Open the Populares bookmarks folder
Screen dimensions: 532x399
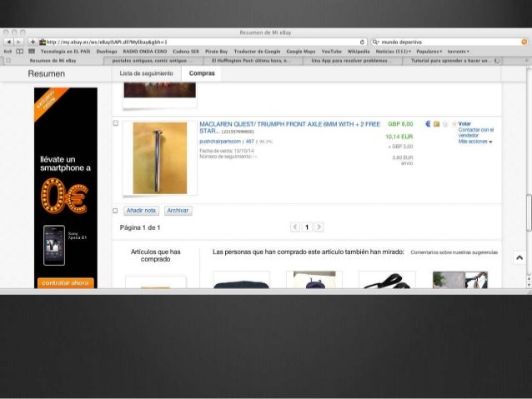(x=429, y=52)
